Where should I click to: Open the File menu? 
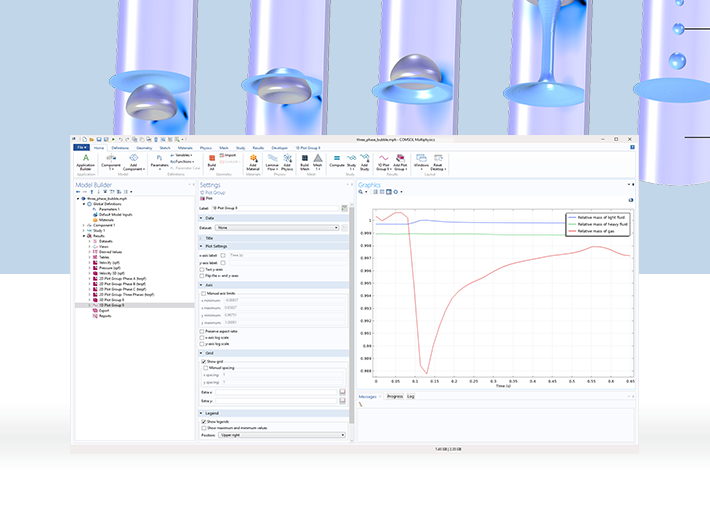click(x=82, y=148)
